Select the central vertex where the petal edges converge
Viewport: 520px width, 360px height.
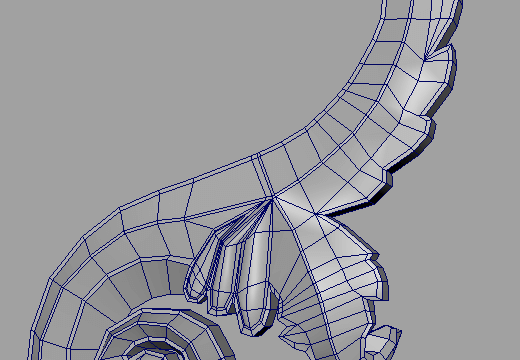pos(272,199)
